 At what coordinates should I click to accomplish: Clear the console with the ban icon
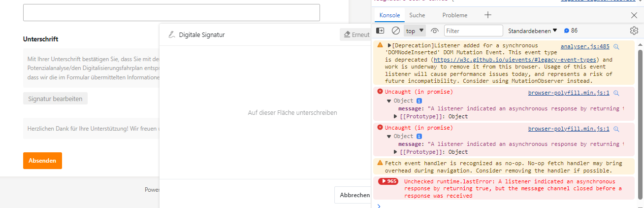pos(395,31)
